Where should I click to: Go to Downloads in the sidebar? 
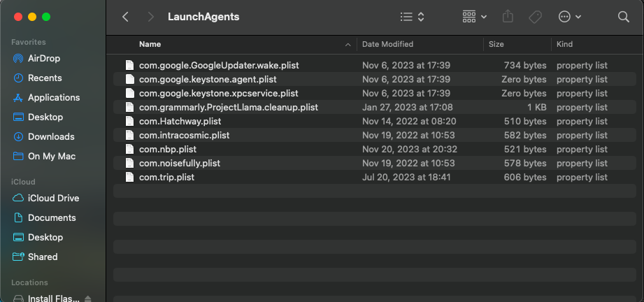[51, 137]
